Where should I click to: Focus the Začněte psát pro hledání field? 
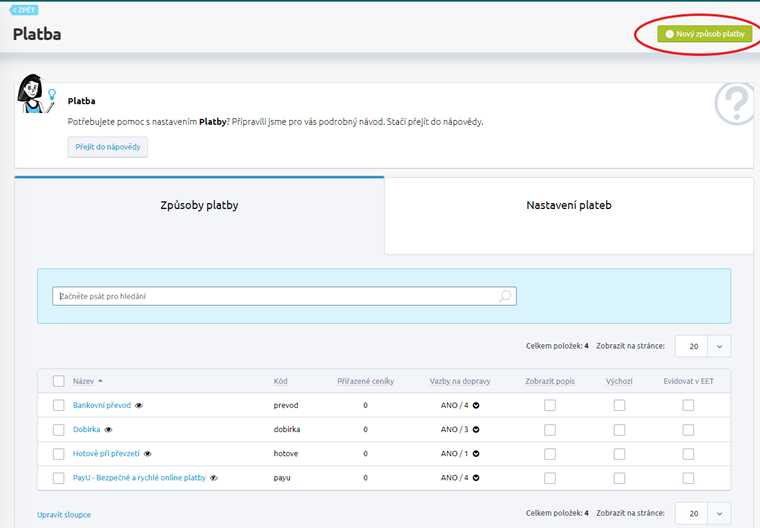(284, 296)
